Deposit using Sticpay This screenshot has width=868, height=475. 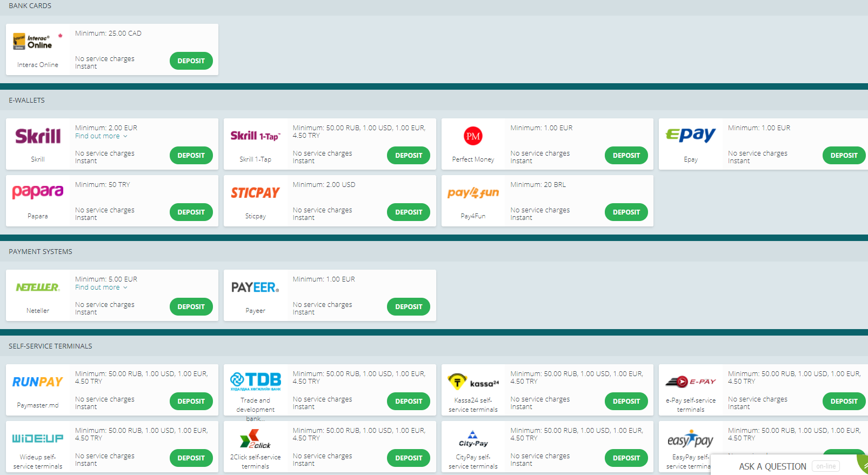coord(409,212)
